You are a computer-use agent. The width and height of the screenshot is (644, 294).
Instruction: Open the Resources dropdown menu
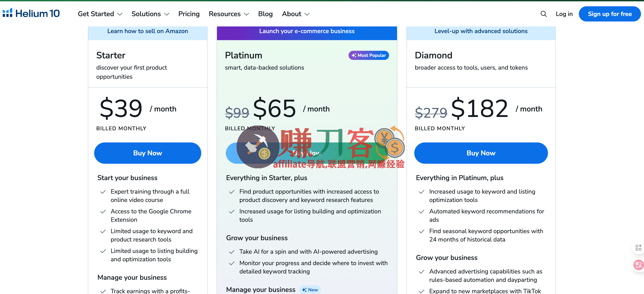pyautogui.click(x=229, y=14)
